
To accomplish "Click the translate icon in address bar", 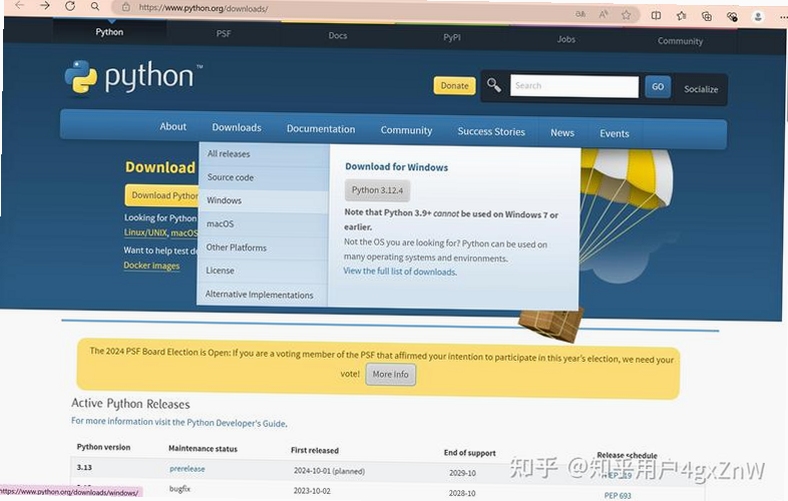I will [580, 14].
